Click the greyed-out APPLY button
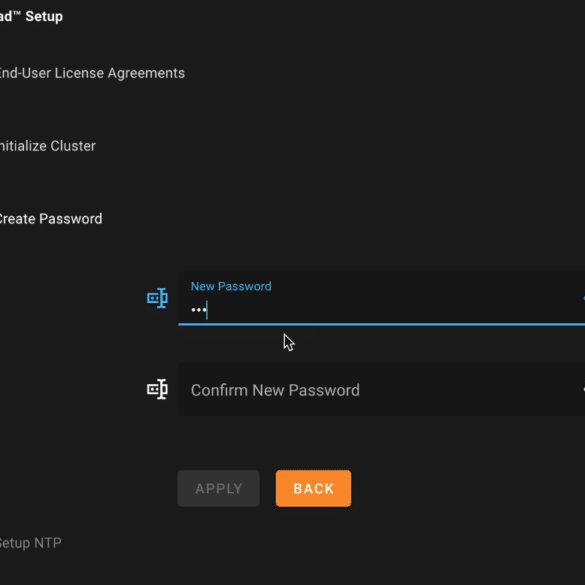Image resolution: width=585 pixels, height=585 pixels. pyautogui.click(x=218, y=488)
